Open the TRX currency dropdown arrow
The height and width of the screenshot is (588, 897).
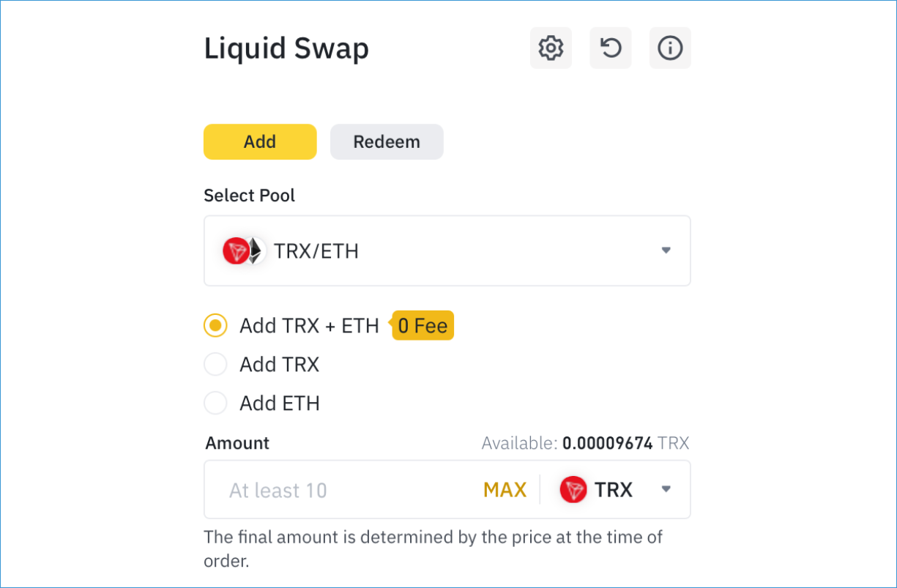coord(666,489)
